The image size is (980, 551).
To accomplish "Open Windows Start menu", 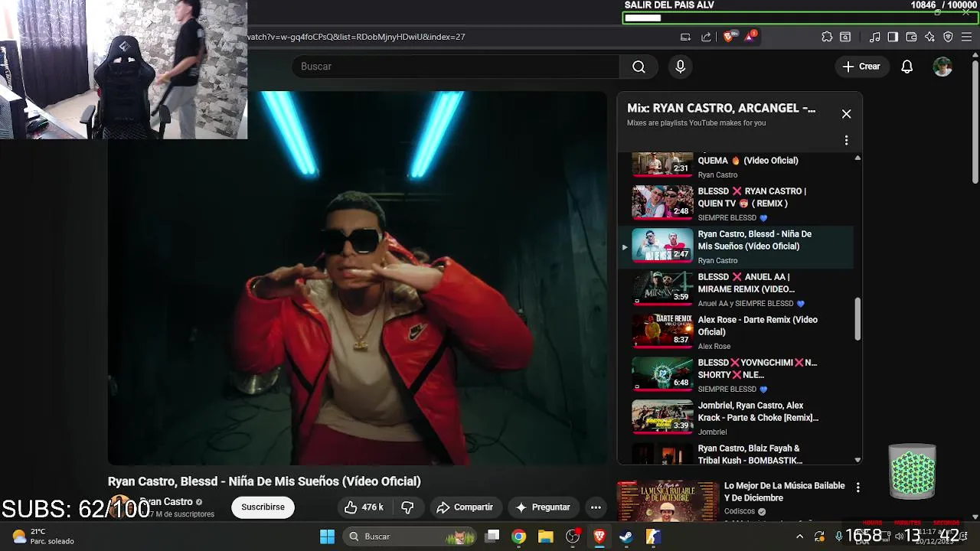I will 327,536.
